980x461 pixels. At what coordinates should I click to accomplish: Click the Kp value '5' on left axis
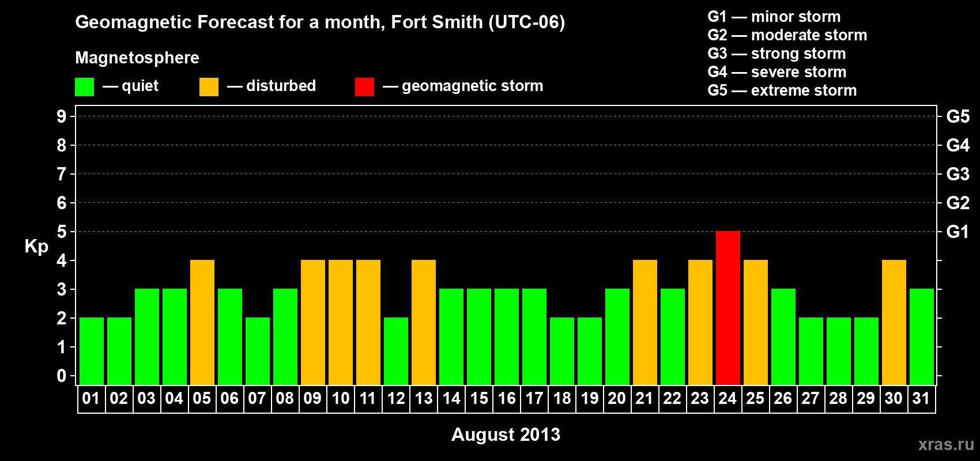coord(62,232)
